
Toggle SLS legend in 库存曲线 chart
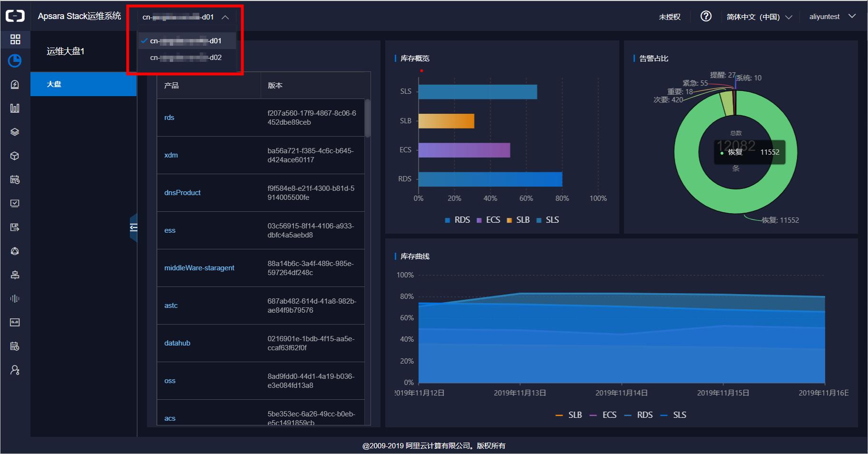tap(673, 415)
